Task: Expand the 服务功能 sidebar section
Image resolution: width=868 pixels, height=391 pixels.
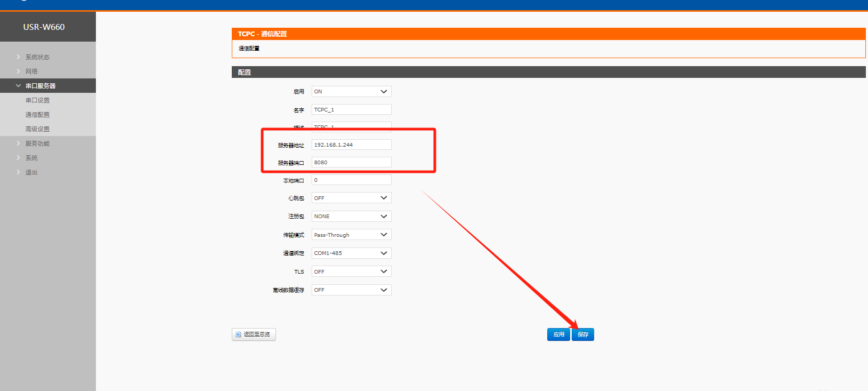Action: 37,143
